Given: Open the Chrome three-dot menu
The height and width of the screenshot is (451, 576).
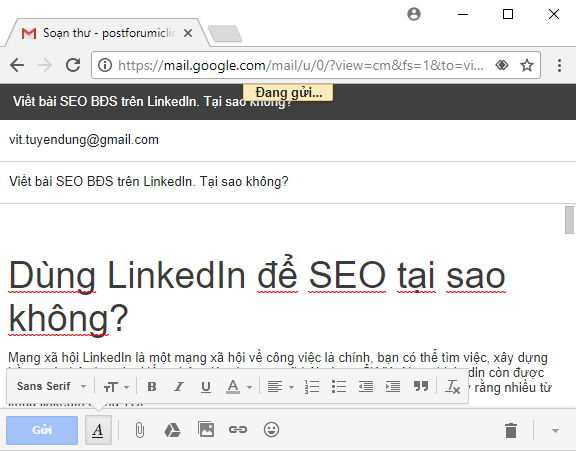Looking at the screenshot, I should [559, 65].
